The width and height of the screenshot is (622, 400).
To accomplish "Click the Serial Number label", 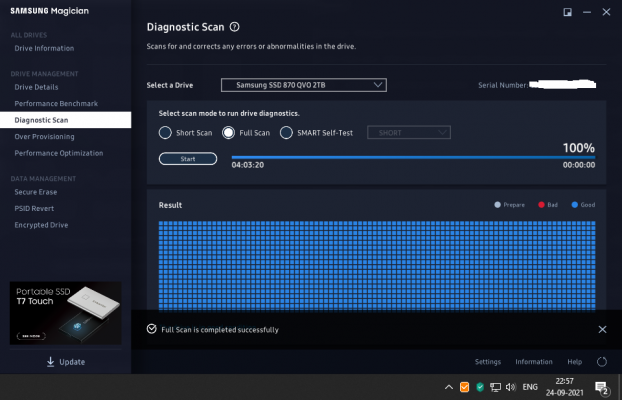I will (x=503, y=85).
